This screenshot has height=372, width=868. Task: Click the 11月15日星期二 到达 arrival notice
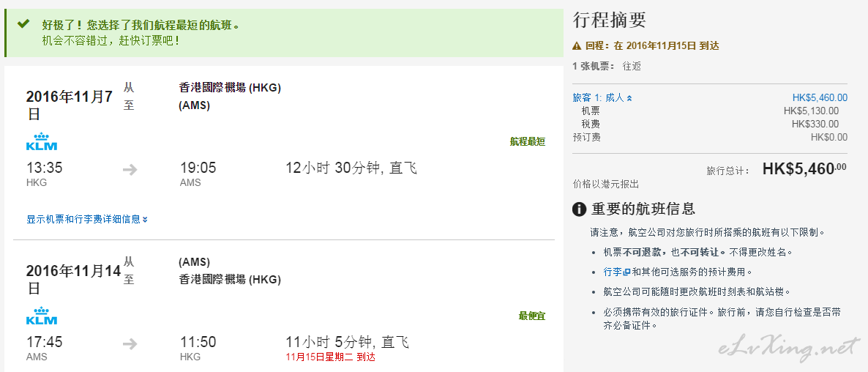tap(331, 357)
